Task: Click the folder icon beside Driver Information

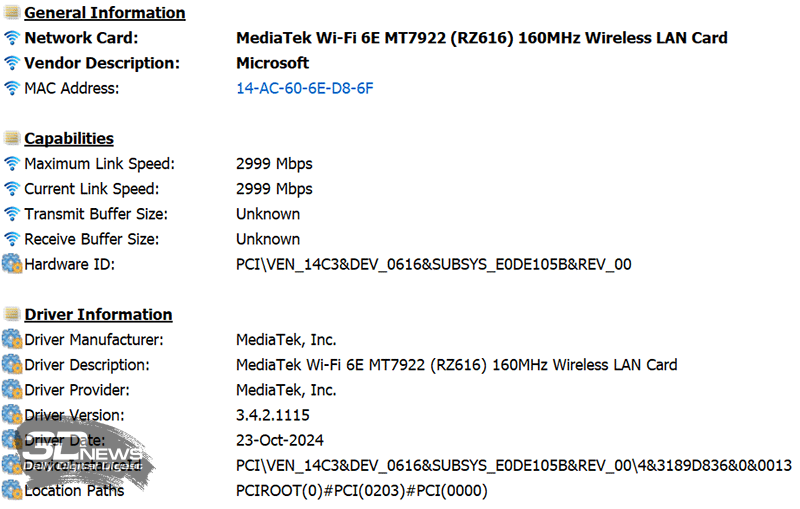Action: point(12,315)
